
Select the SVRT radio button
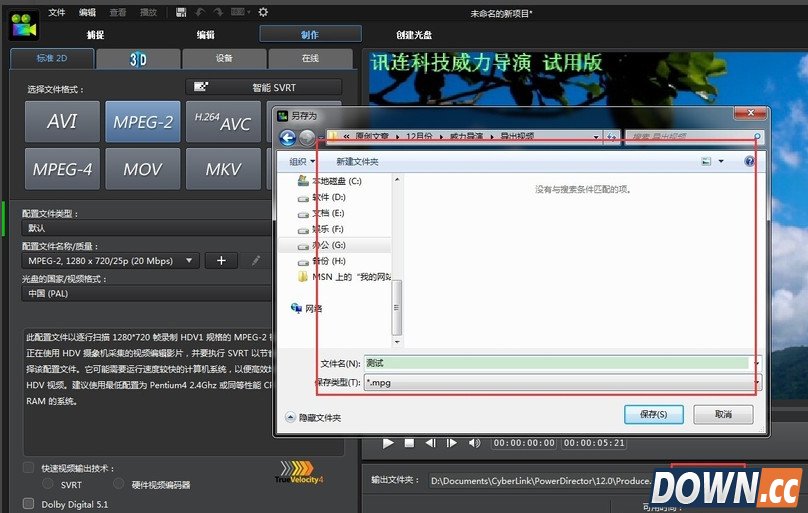48,484
